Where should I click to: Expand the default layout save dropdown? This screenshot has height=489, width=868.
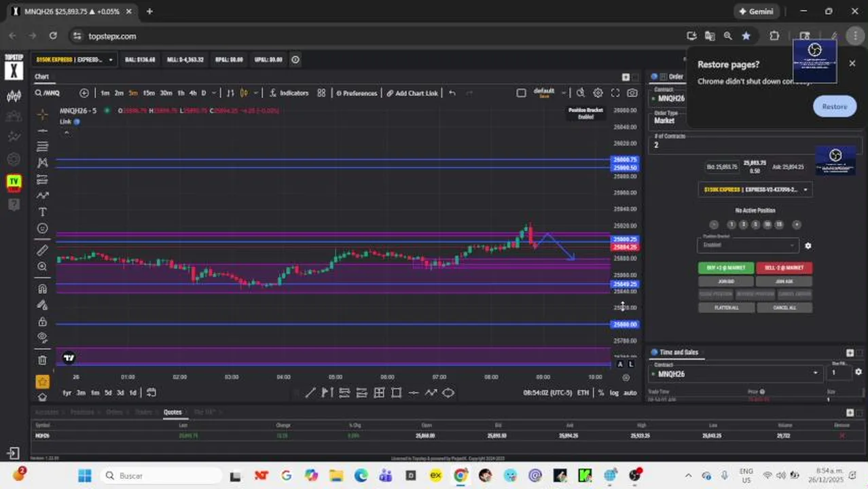[x=564, y=93]
